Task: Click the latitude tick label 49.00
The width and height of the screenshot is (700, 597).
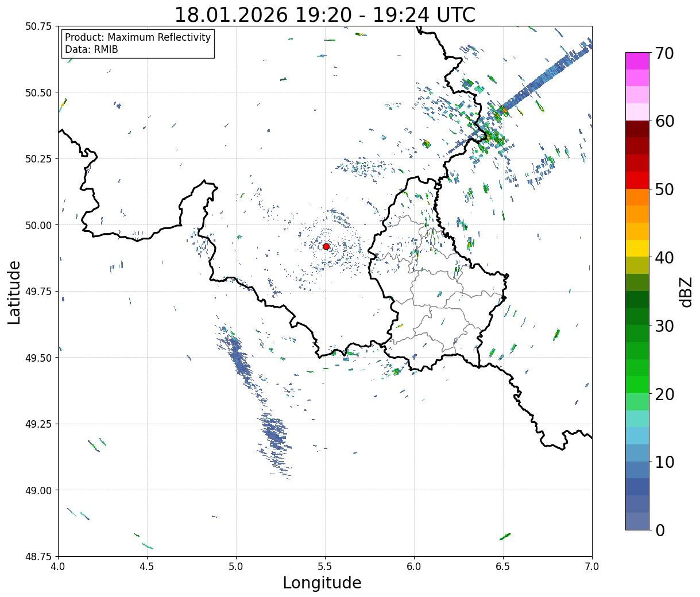Action: (x=38, y=490)
